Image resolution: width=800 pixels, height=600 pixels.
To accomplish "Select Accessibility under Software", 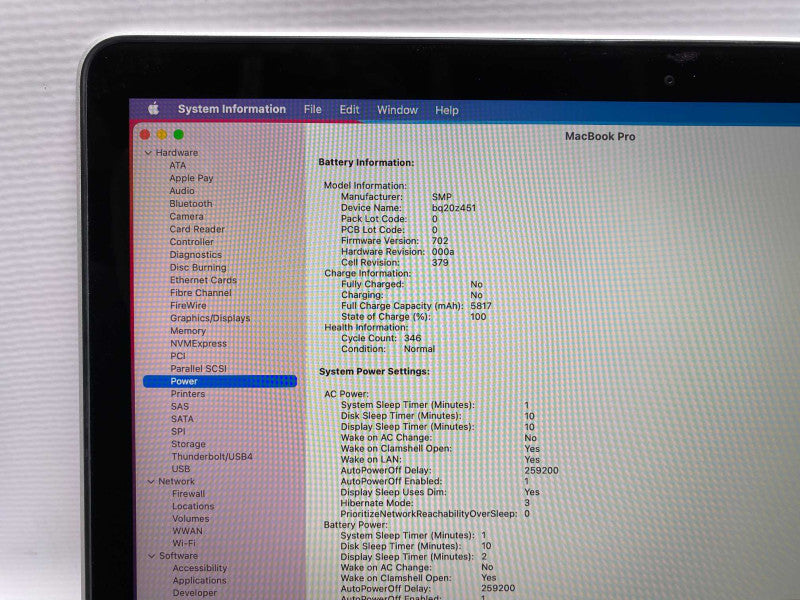I will pyautogui.click(x=199, y=568).
